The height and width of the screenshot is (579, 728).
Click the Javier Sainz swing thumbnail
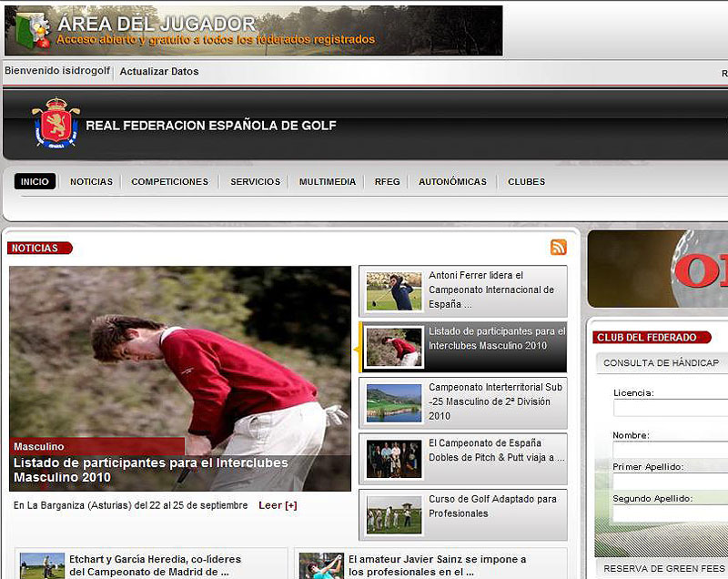coord(321,566)
